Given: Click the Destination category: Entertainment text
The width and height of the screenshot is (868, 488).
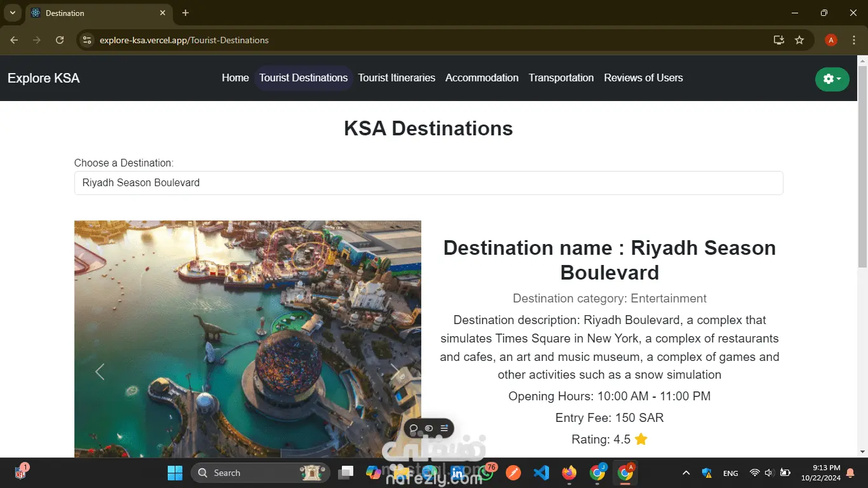Looking at the screenshot, I should (609, 299).
